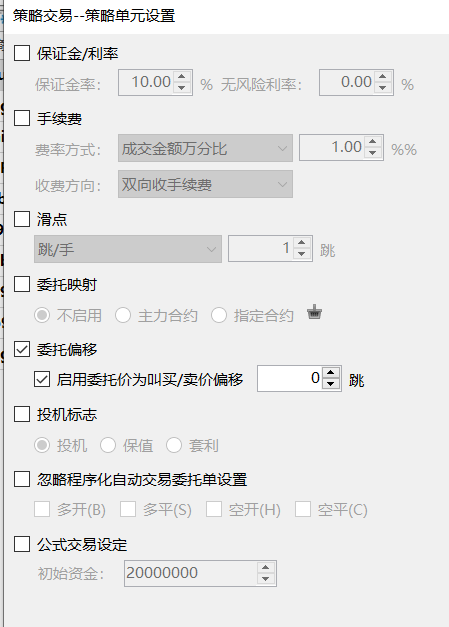Tick the 多开(B) checkbox
Viewport: 449px width, 627px height.
pyautogui.click(x=42, y=509)
